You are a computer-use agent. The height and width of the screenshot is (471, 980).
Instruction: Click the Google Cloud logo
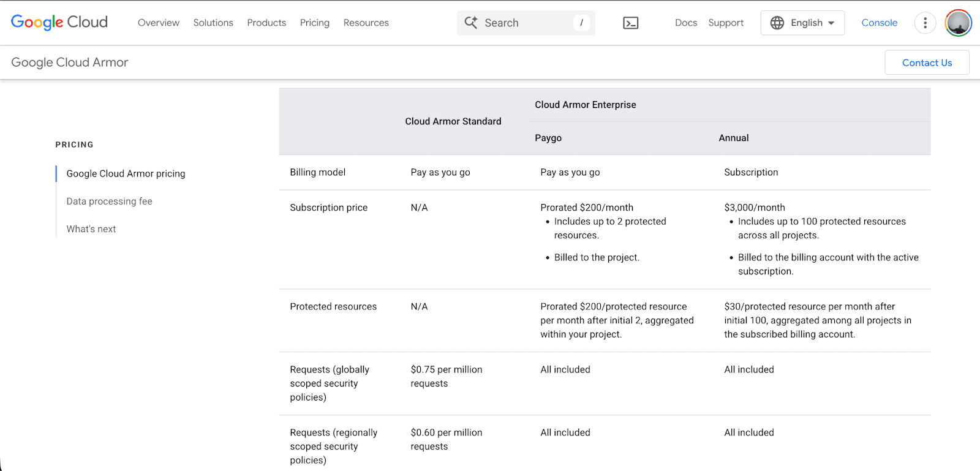click(59, 23)
